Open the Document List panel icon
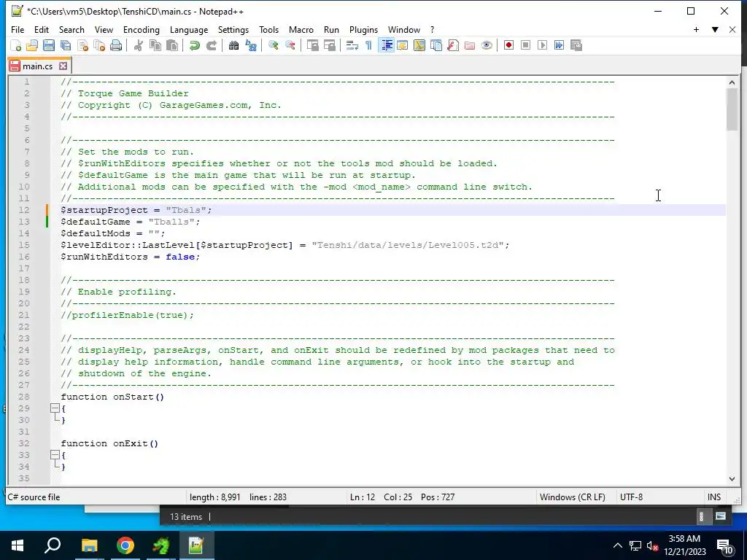This screenshot has height=560, width=747. (436, 45)
